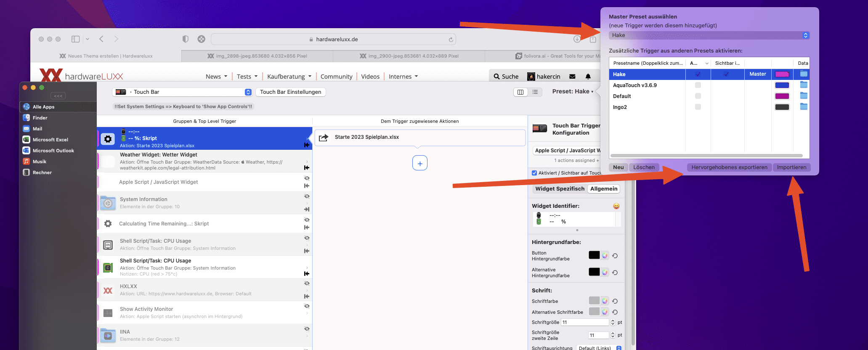Reset Alternative Schriftfarbe to default
This screenshot has width=868, height=350.
(615, 312)
